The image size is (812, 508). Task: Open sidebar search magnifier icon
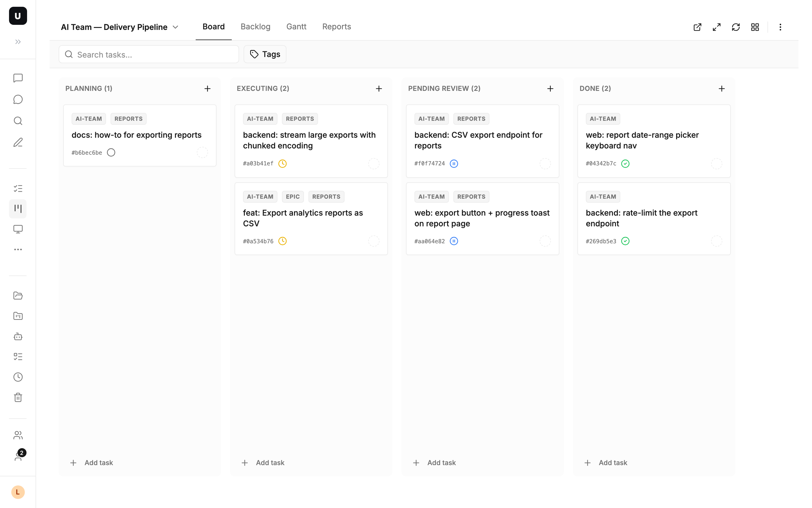18,121
